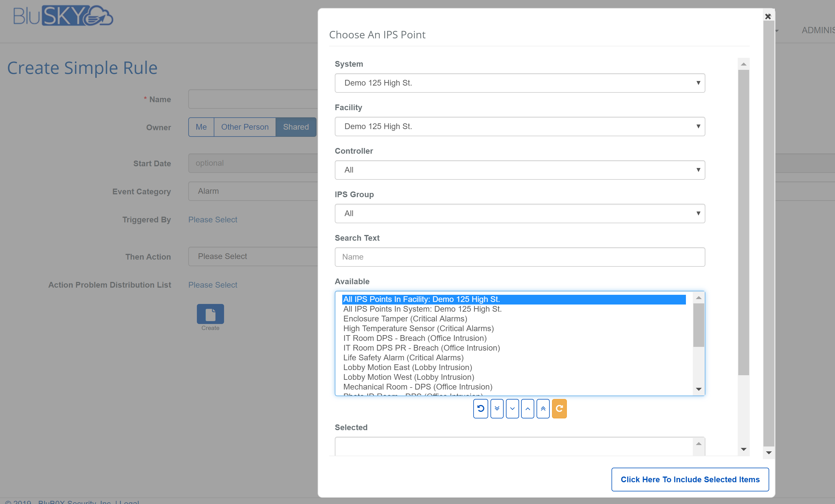Click the Search Text Name field
The width and height of the screenshot is (835, 504).
point(519,257)
